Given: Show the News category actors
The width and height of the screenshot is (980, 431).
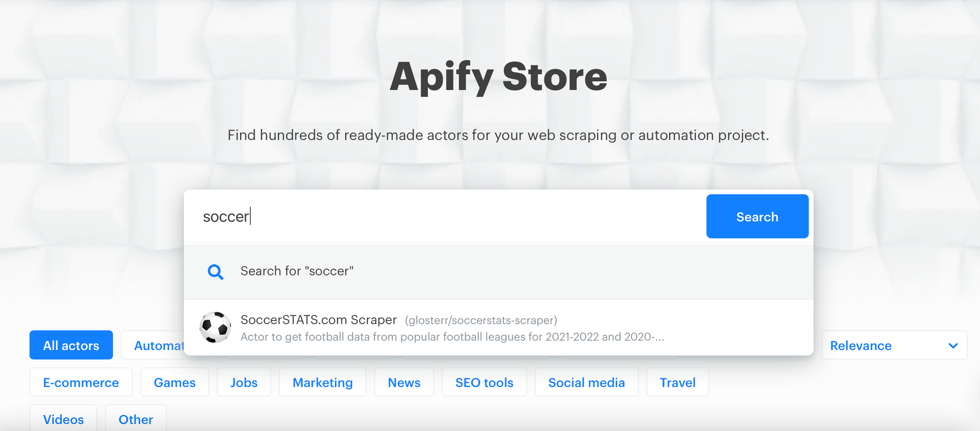Looking at the screenshot, I should tap(404, 383).
